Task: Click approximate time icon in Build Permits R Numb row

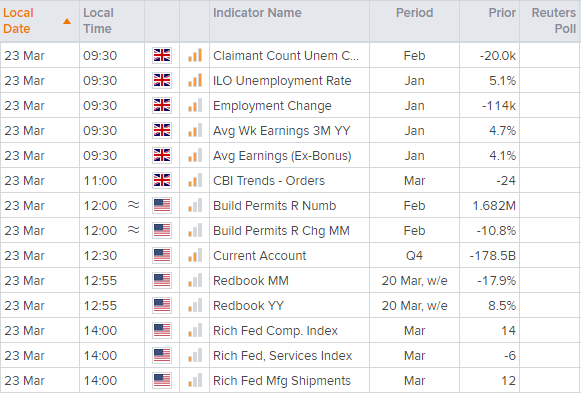Action: point(133,204)
